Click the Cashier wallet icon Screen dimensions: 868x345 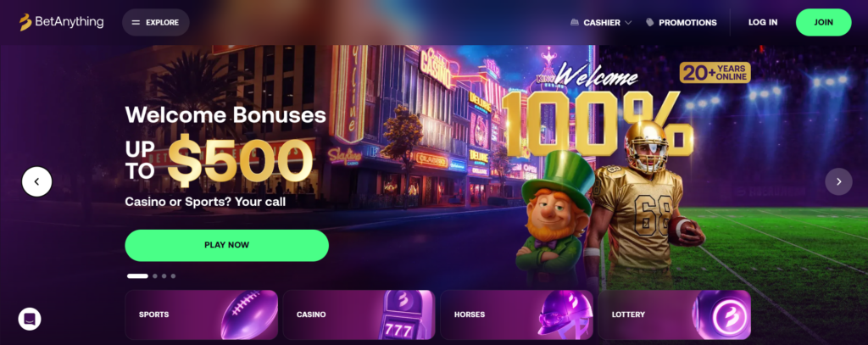[x=575, y=23]
